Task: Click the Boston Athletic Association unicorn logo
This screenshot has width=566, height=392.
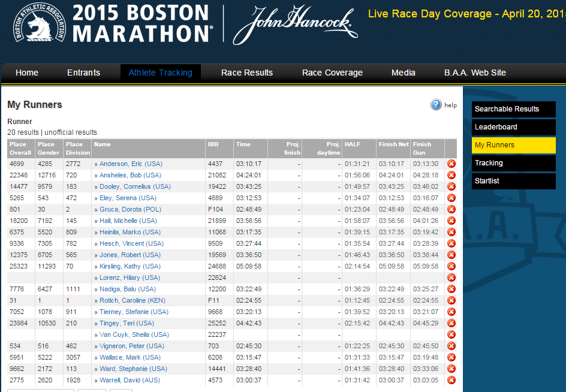Action: point(40,23)
